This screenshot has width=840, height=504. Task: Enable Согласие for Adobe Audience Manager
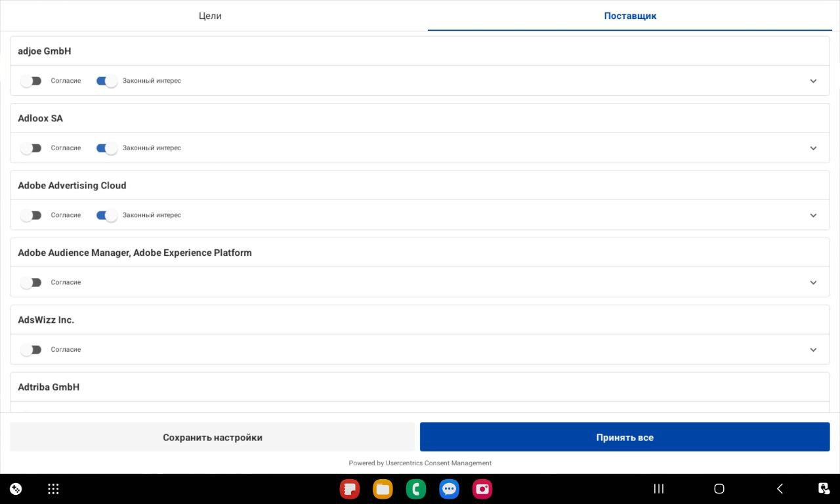[x=31, y=282]
